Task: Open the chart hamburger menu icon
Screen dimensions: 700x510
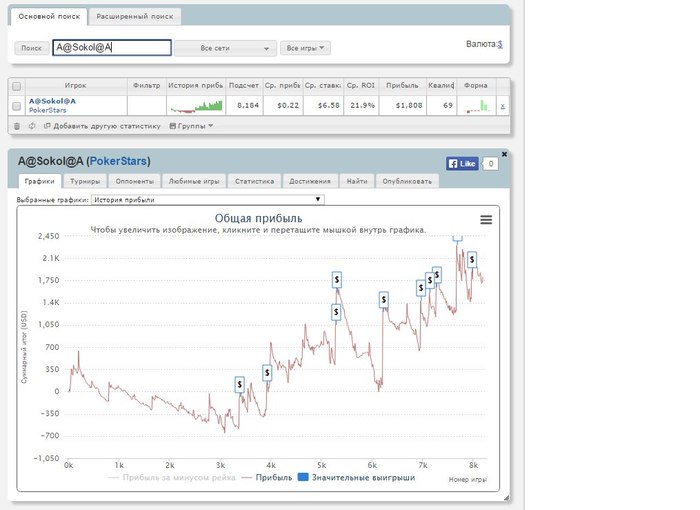Action: [x=486, y=220]
